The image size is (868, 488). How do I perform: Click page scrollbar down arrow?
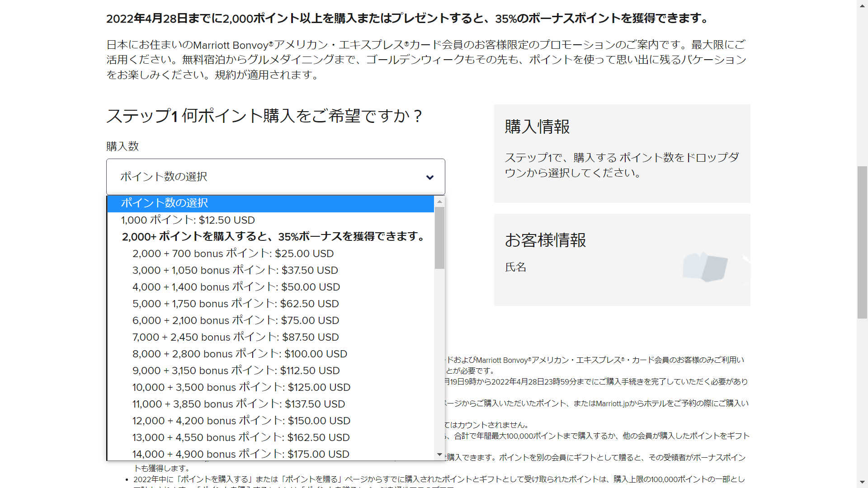[x=862, y=483]
